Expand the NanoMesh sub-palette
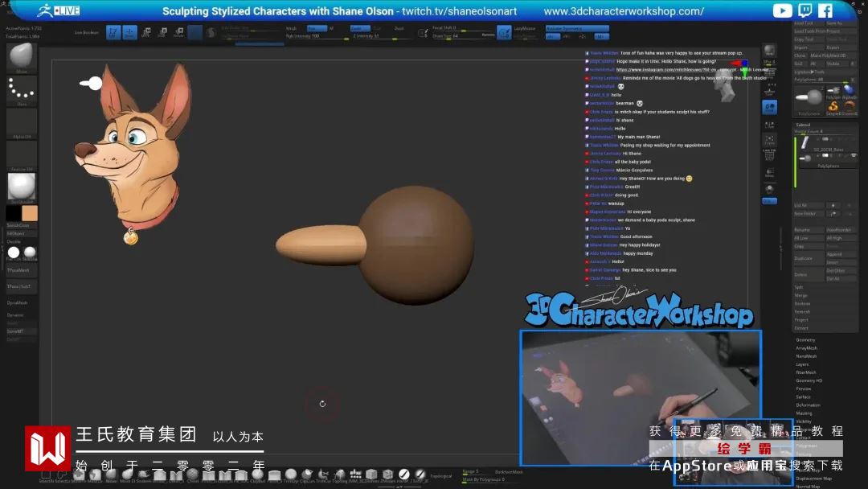The image size is (868, 489). coord(807,356)
